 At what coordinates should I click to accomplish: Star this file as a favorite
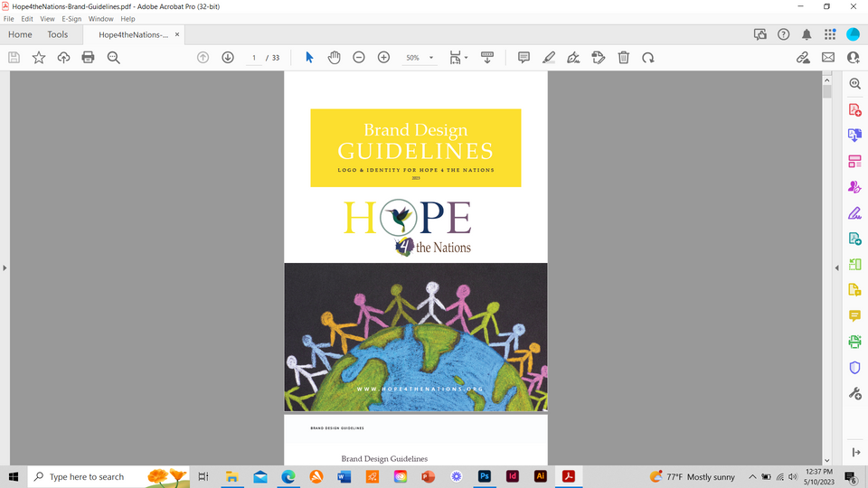[x=39, y=58]
